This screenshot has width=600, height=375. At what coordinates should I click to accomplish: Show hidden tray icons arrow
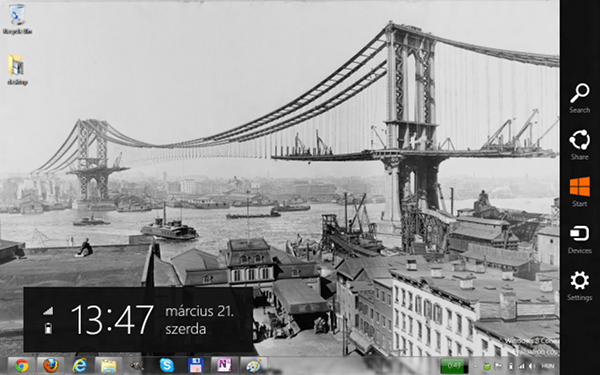coord(475,366)
